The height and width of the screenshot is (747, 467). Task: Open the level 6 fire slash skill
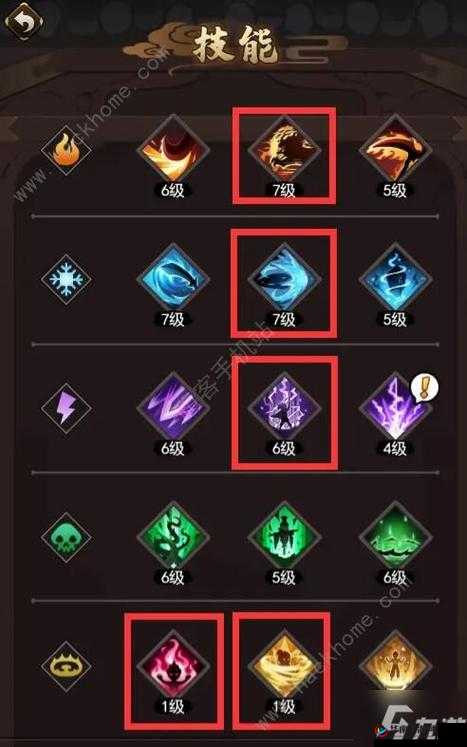tap(173, 151)
